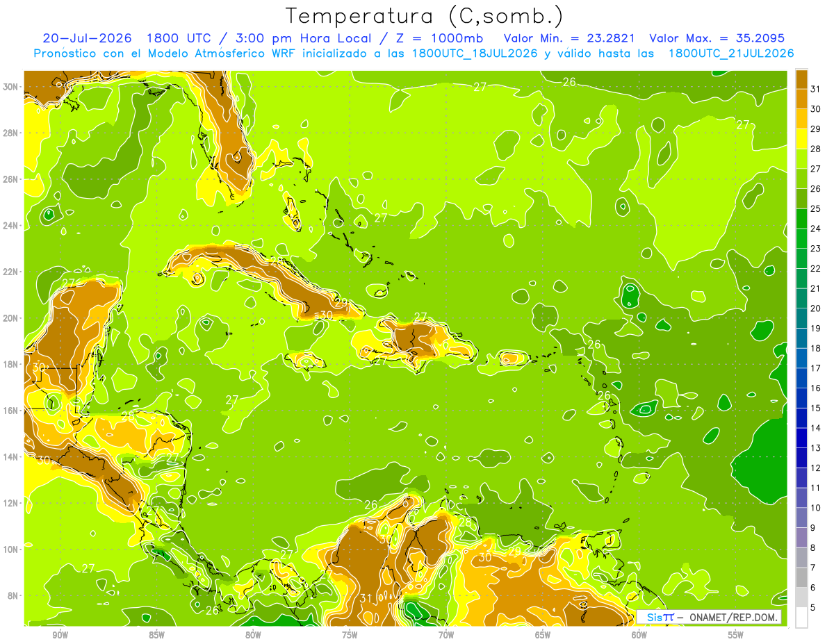Click the 70W longitude axis label
This screenshot has width=834, height=644.
446,634
